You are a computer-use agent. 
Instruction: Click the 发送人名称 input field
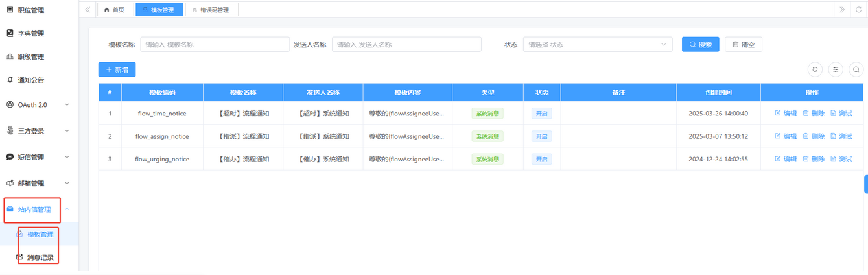pyautogui.click(x=406, y=45)
